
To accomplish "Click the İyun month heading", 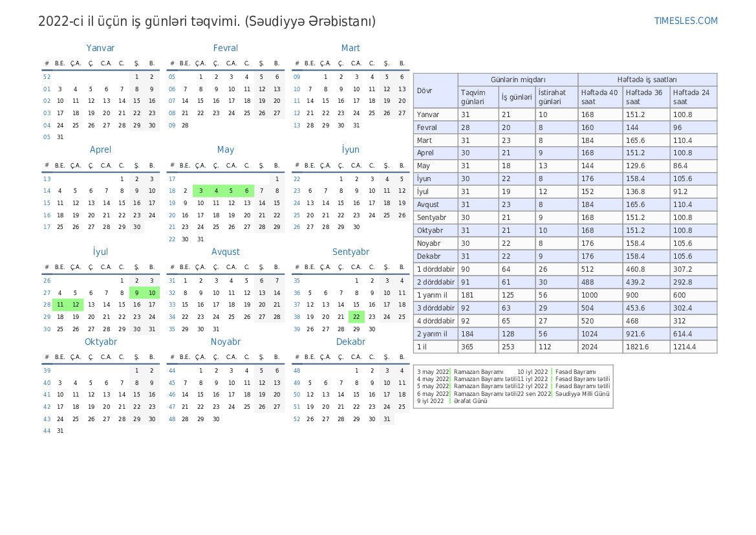I will click(x=351, y=149).
